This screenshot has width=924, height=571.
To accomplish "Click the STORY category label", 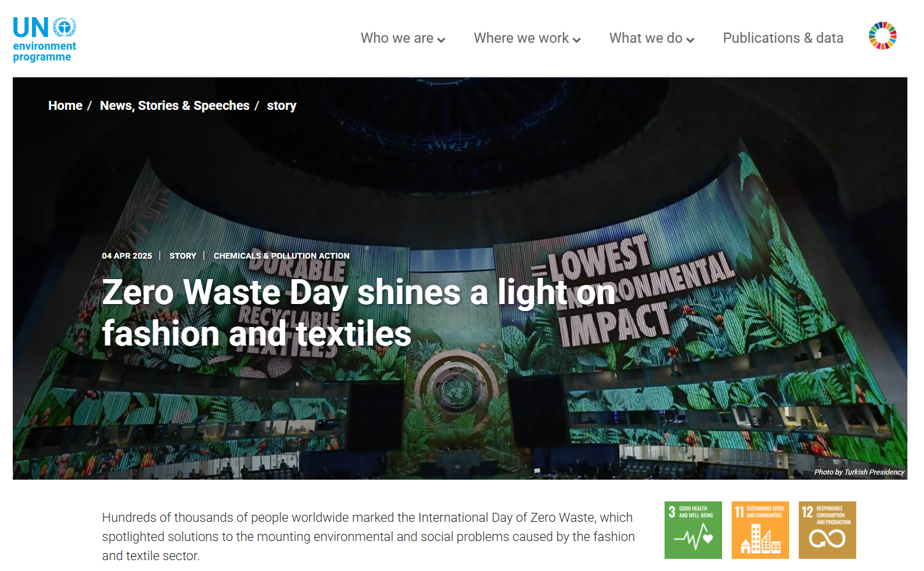I will pos(183,255).
